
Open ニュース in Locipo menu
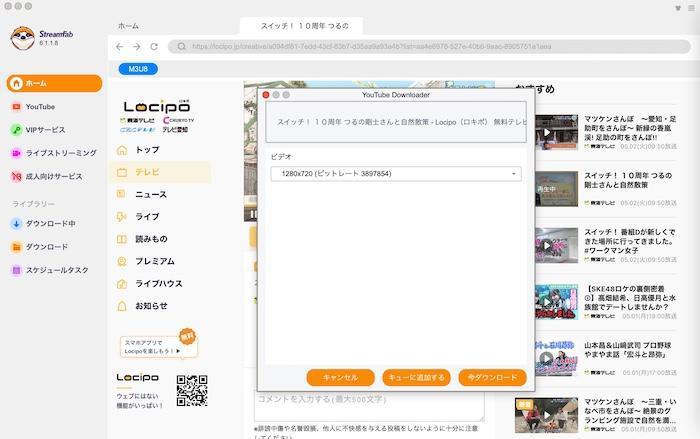(142, 195)
